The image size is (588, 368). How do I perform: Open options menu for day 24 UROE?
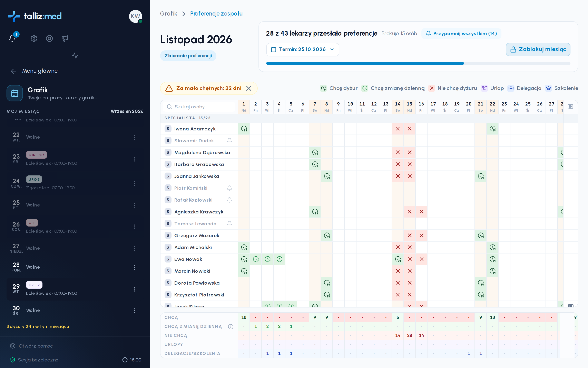135,184
